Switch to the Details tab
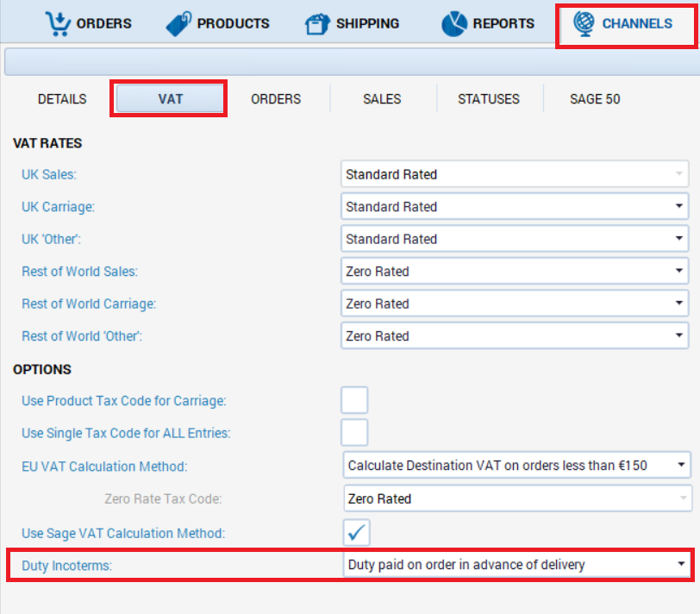The image size is (700, 614). pos(62,99)
